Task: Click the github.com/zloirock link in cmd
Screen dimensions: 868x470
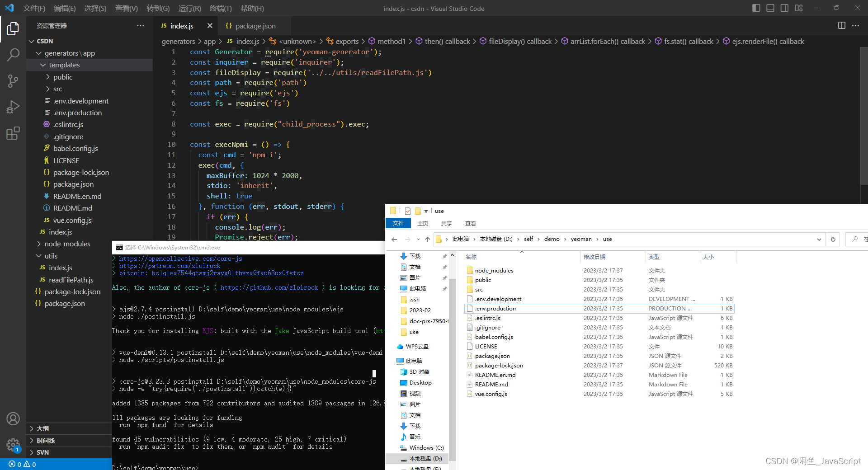Action: 269,288
